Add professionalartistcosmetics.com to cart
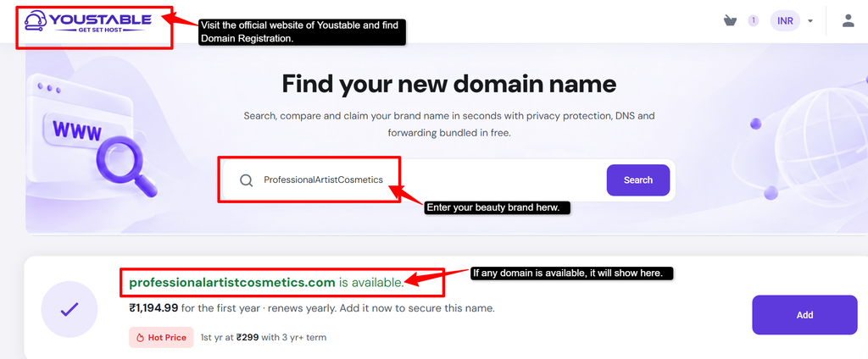Viewport: 868px width, 359px height. tap(804, 315)
